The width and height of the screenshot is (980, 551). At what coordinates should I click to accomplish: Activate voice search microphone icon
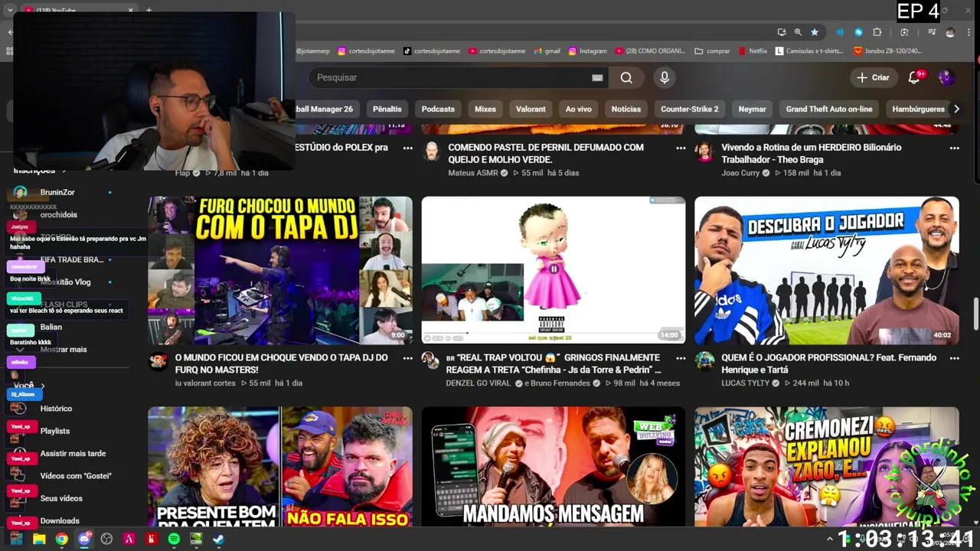[665, 77]
